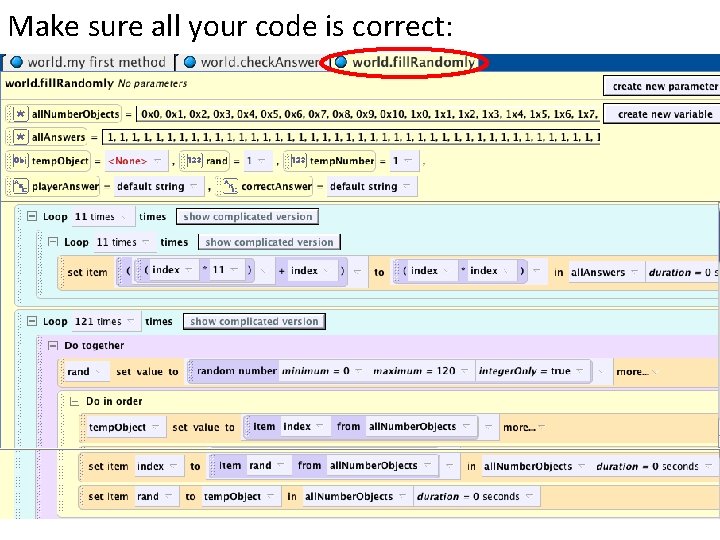Screen dimensions: 720x540
Task: Open tempObject <None> value dropdown
Action: pos(136,161)
